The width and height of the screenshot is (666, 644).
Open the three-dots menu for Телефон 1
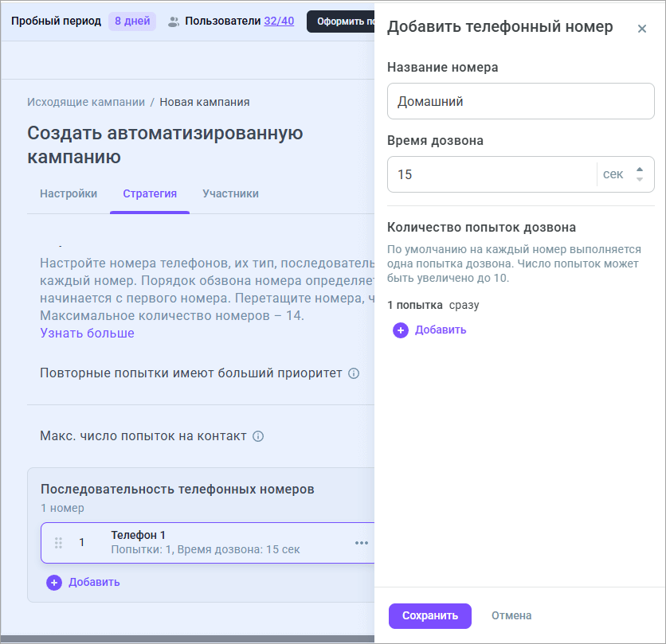(x=362, y=543)
